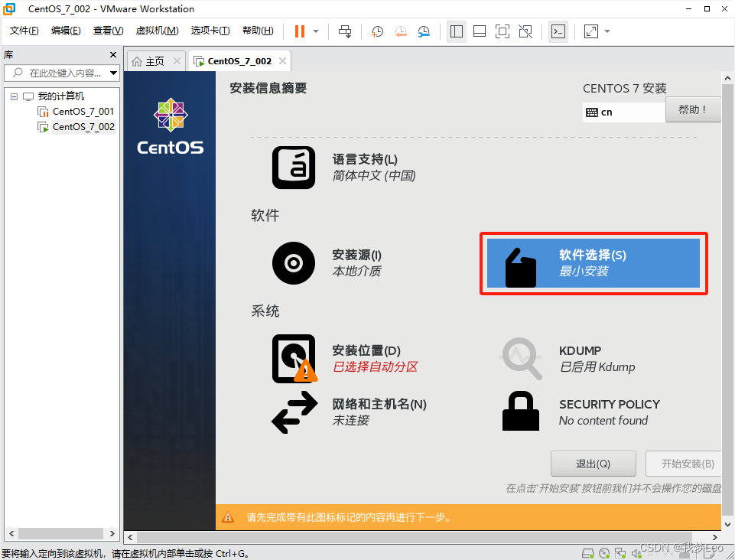Select CentOS_7_002 in the library tree
This screenshot has height=560, width=735.
point(83,127)
